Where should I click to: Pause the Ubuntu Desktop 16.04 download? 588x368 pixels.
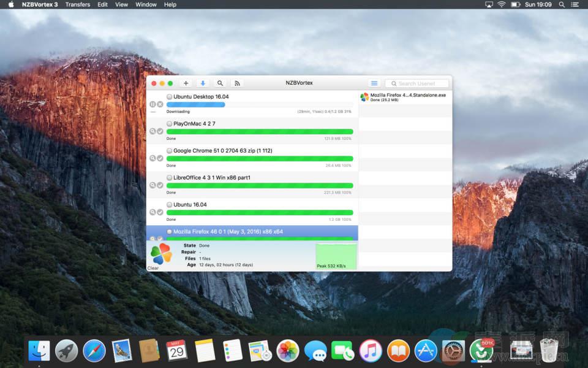(153, 104)
